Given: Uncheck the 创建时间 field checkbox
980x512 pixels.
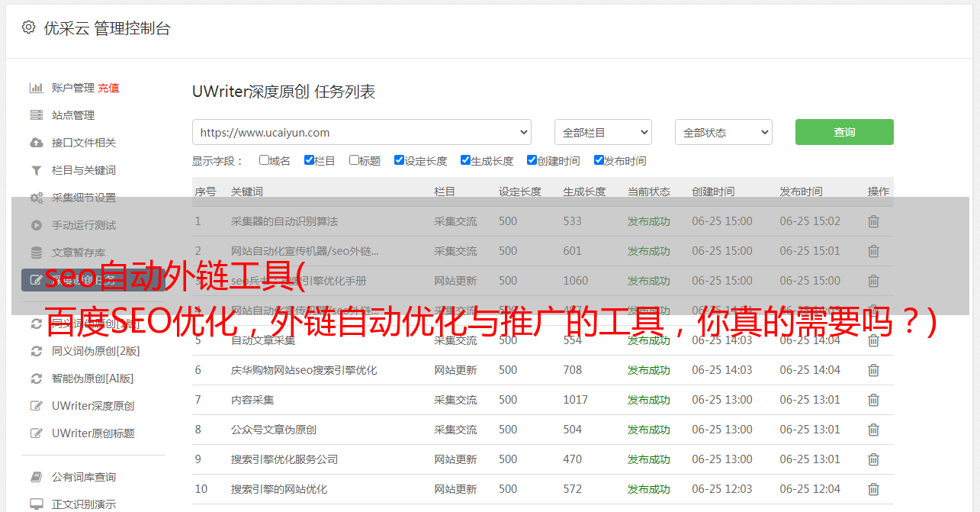Looking at the screenshot, I should (x=532, y=160).
